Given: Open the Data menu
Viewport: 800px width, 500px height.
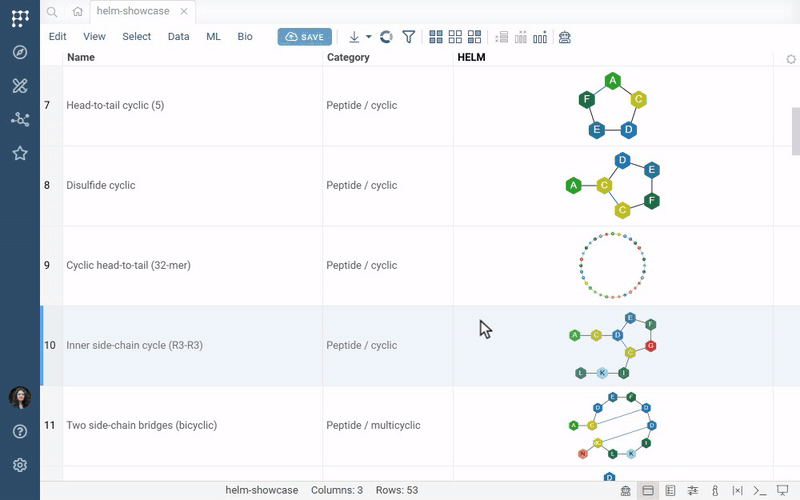Looking at the screenshot, I should tap(179, 37).
